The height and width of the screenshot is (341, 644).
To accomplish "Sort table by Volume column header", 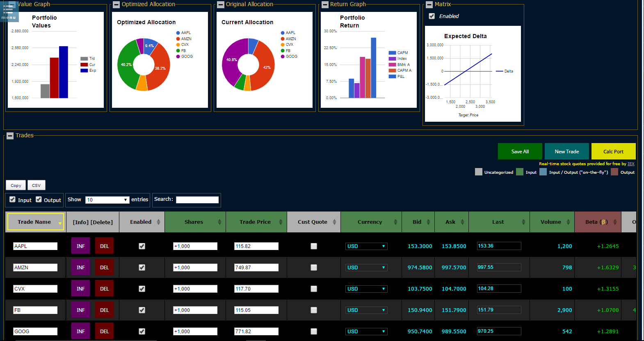I will (x=551, y=222).
